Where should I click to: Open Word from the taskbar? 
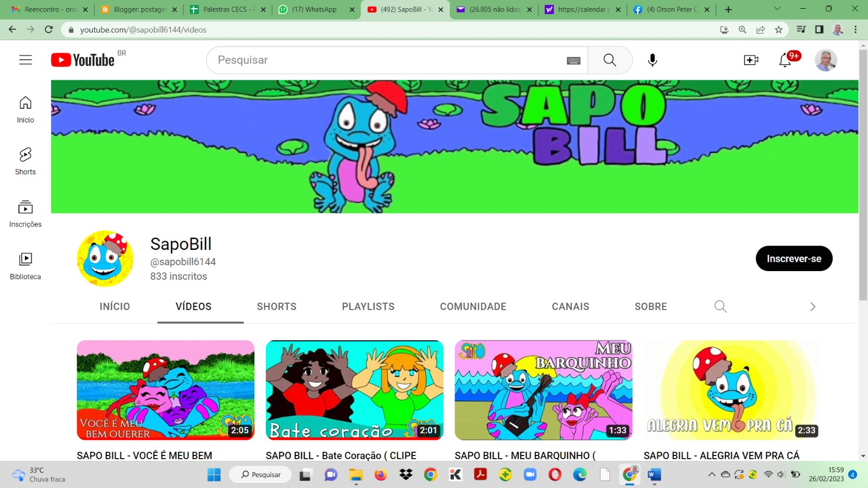coord(654,475)
